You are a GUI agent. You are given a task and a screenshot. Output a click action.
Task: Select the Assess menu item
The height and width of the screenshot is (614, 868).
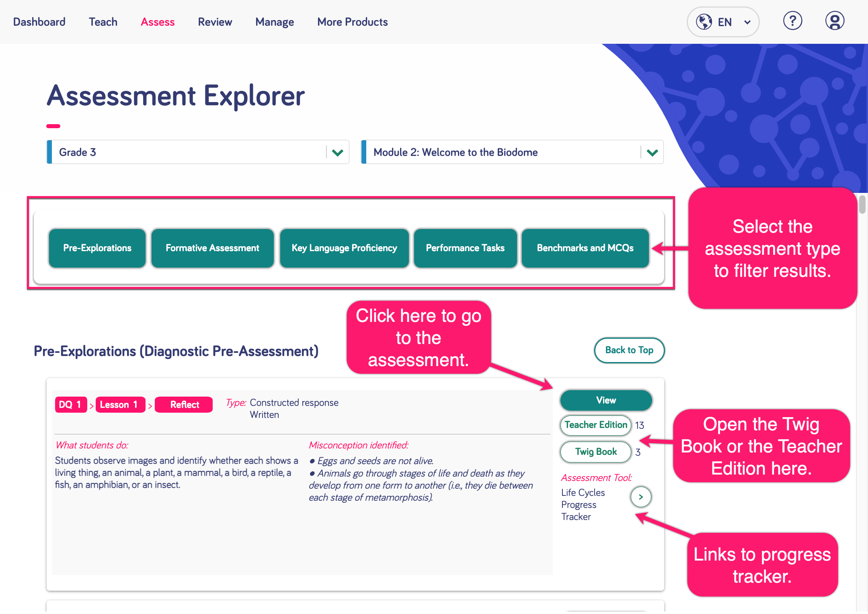(x=158, y=22)
